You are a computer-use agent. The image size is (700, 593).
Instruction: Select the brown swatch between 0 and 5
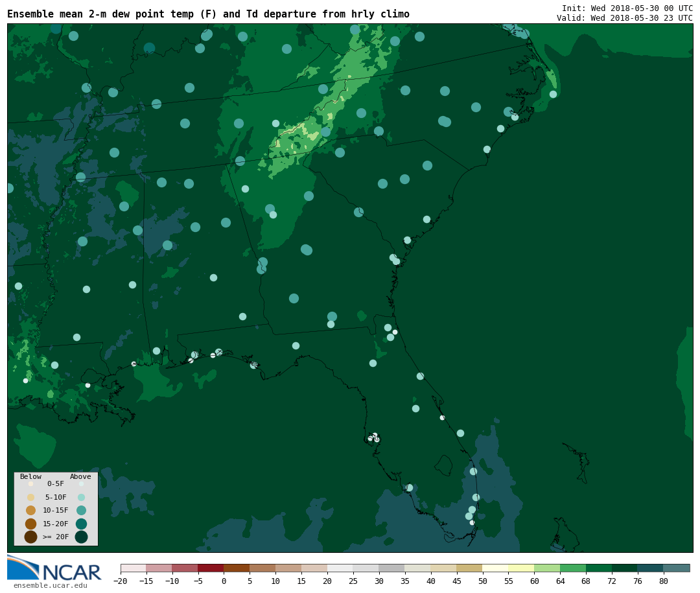click(237, 568)
